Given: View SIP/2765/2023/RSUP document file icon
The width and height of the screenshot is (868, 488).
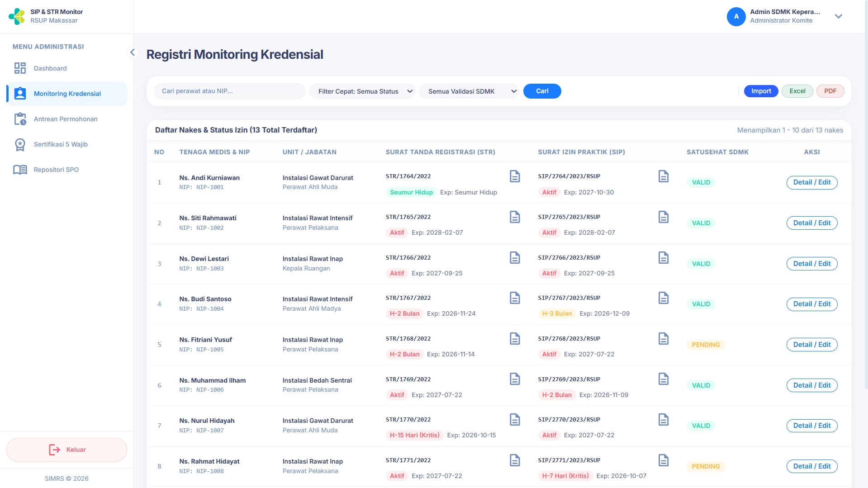Looking at the screenshot, I should pos(664,217).
